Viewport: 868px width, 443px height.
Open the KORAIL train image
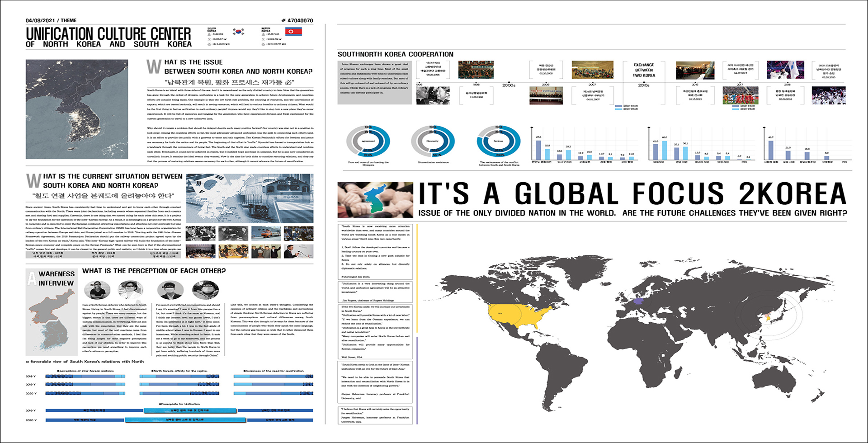coord(250,198)
